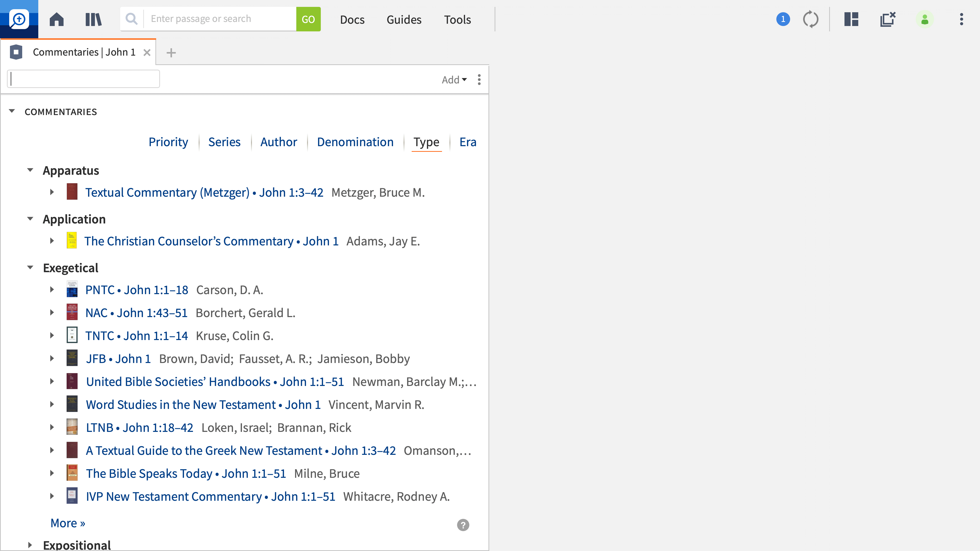Viewport: 980px width, 551px height.
Task: Expand the Expositional group
Action: coord(30,545)
